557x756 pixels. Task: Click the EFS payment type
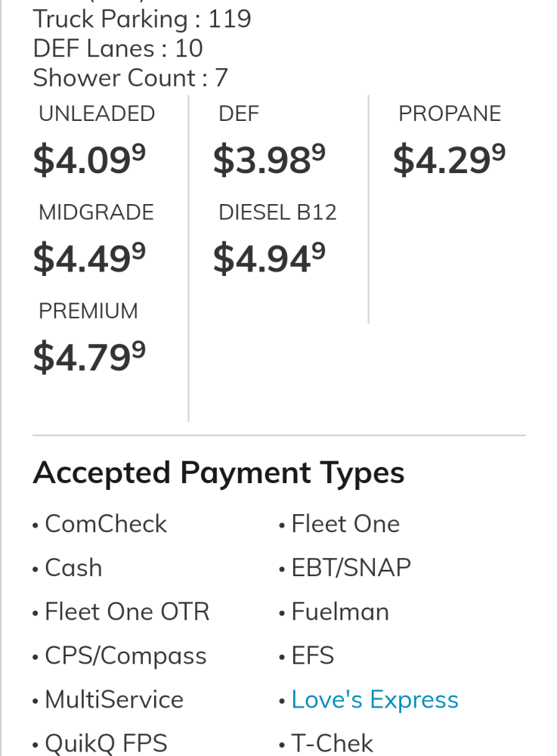coord(313,656)
